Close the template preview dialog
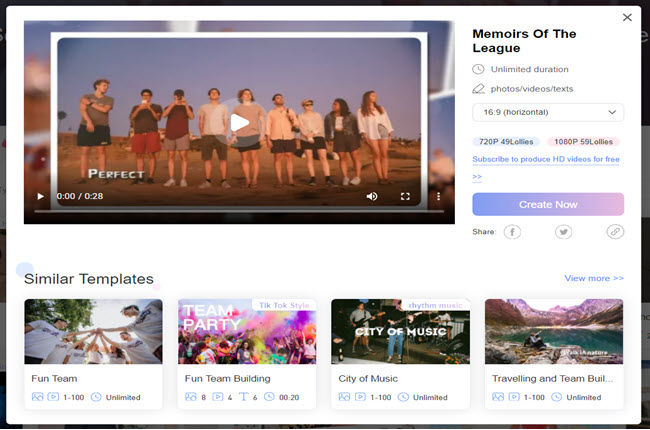The image size is (650, 430). [x=627, y=17]
